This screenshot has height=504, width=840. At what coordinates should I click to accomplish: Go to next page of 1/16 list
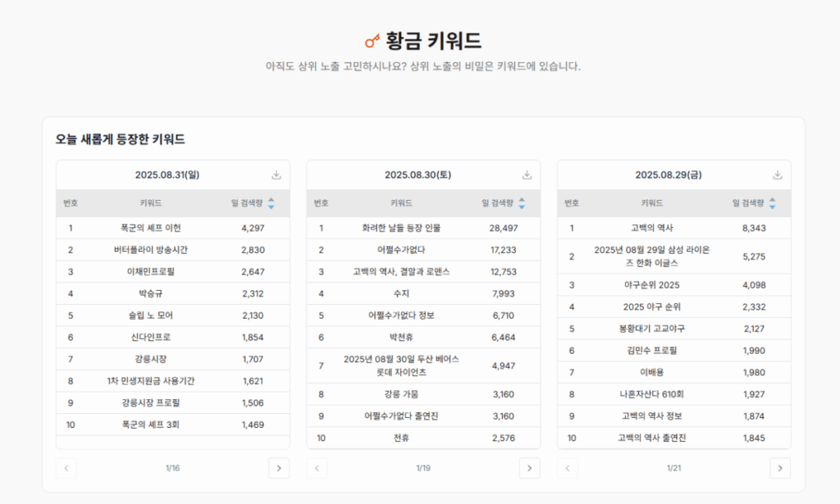[279, 468]
